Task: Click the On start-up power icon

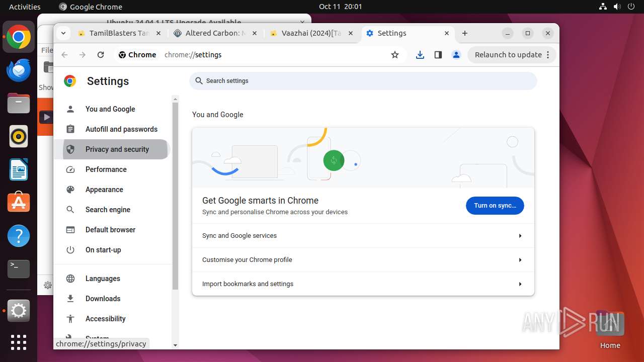Action: [70, 250]
